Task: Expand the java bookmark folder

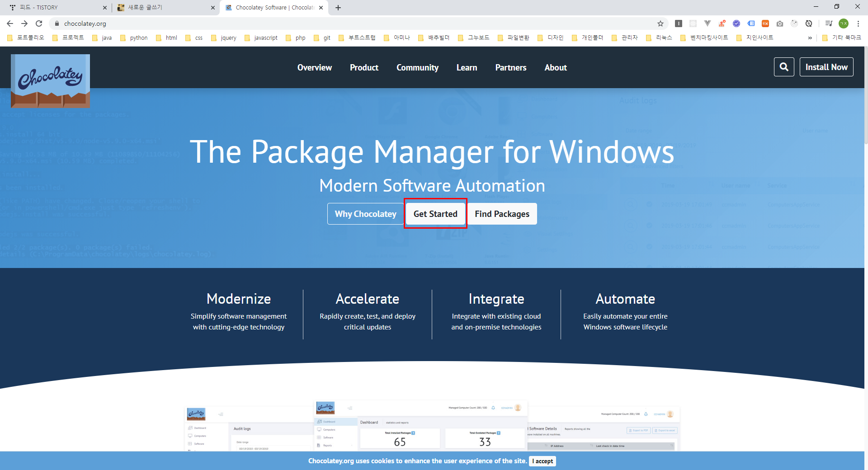Action: pos(102,38)
